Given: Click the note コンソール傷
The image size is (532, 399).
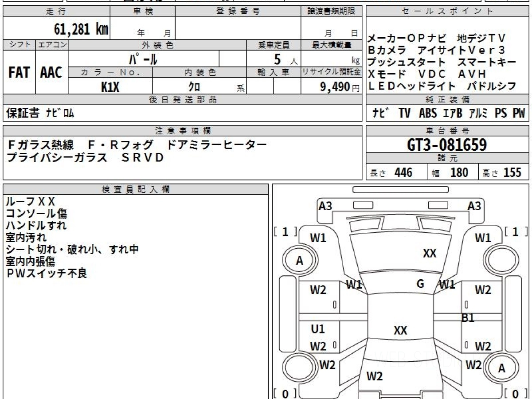Looking at the screenshot, I should point(36,214).
